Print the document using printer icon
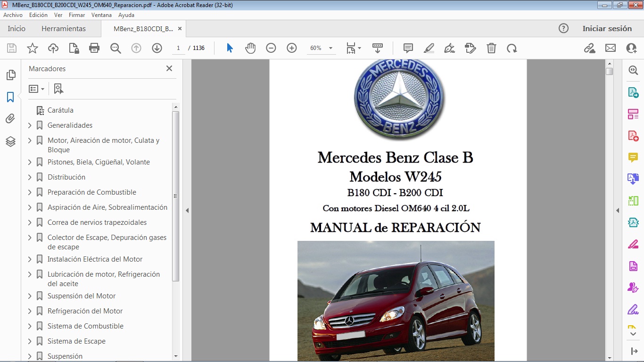Screen dimensions: 644x362 [x=94, y=48]
